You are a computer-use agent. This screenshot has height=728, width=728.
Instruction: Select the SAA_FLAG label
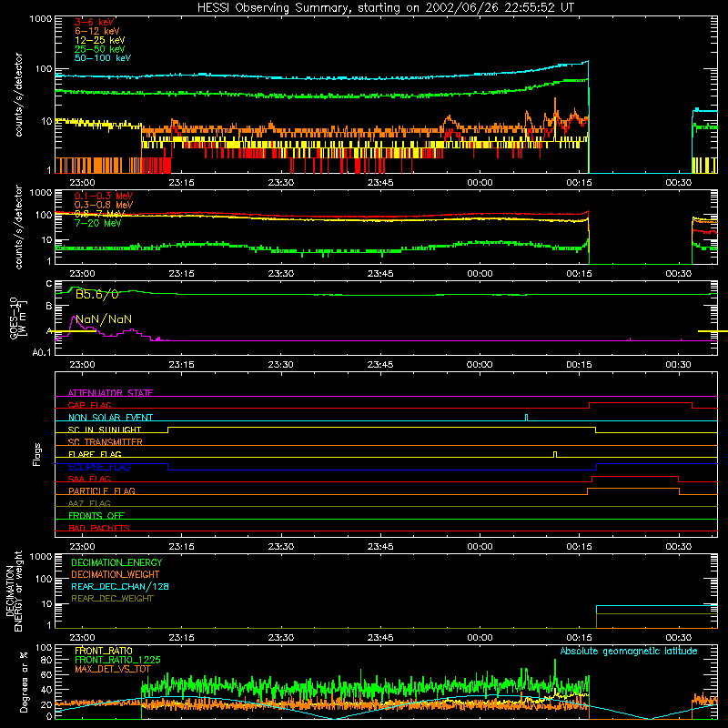click(89, 479)
